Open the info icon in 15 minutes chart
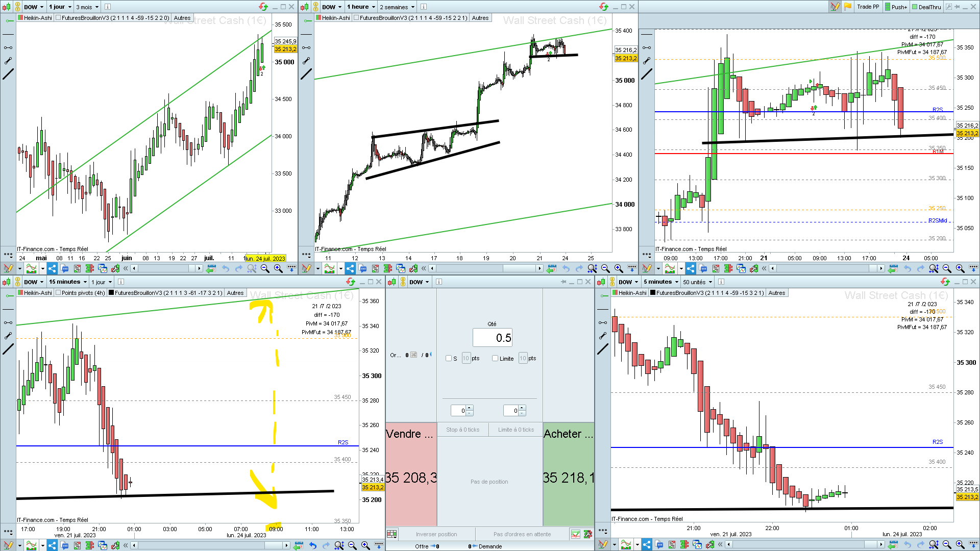 [121, 282]
